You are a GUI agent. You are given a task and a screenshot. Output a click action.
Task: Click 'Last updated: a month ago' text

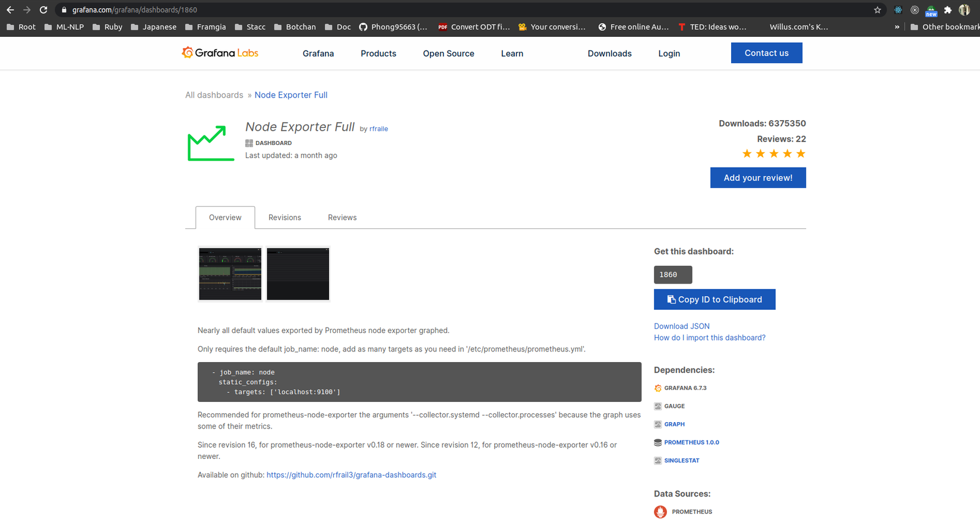(x=291, y=156)
